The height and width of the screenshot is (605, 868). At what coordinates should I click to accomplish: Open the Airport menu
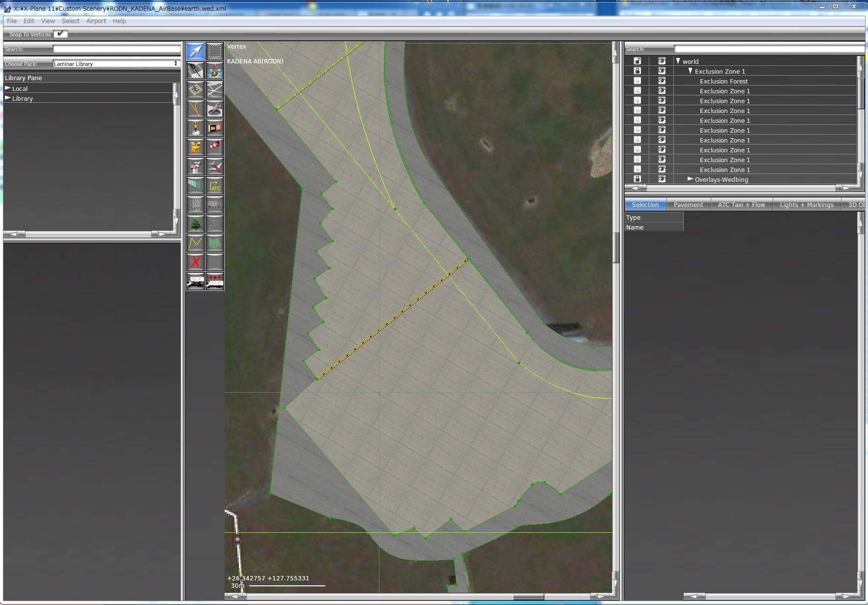pos(96,21)
